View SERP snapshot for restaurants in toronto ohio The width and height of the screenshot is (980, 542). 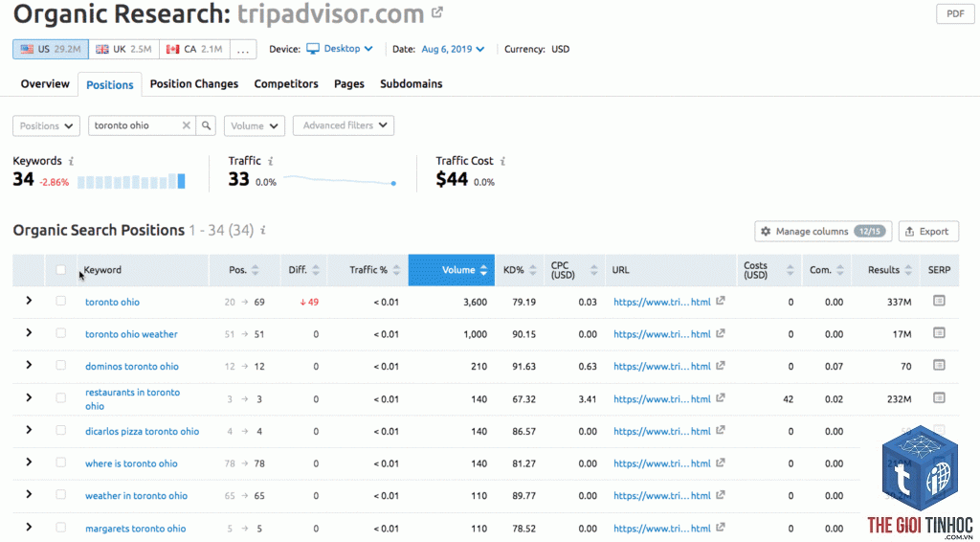point(939,397)
